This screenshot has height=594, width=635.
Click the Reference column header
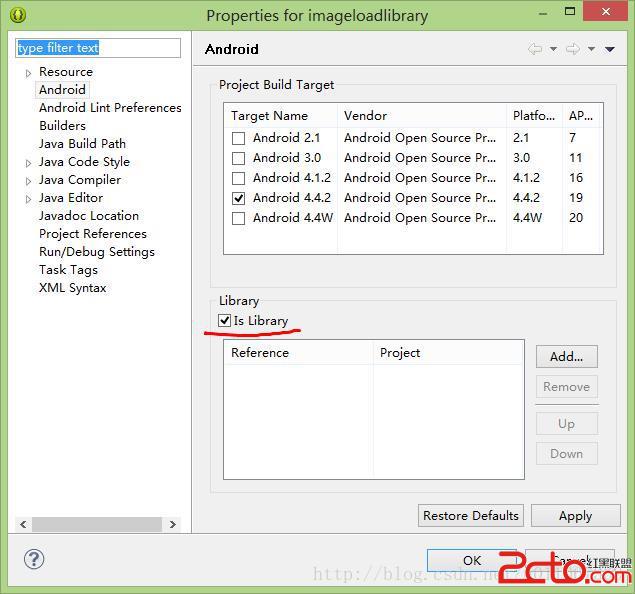(298, 353)
